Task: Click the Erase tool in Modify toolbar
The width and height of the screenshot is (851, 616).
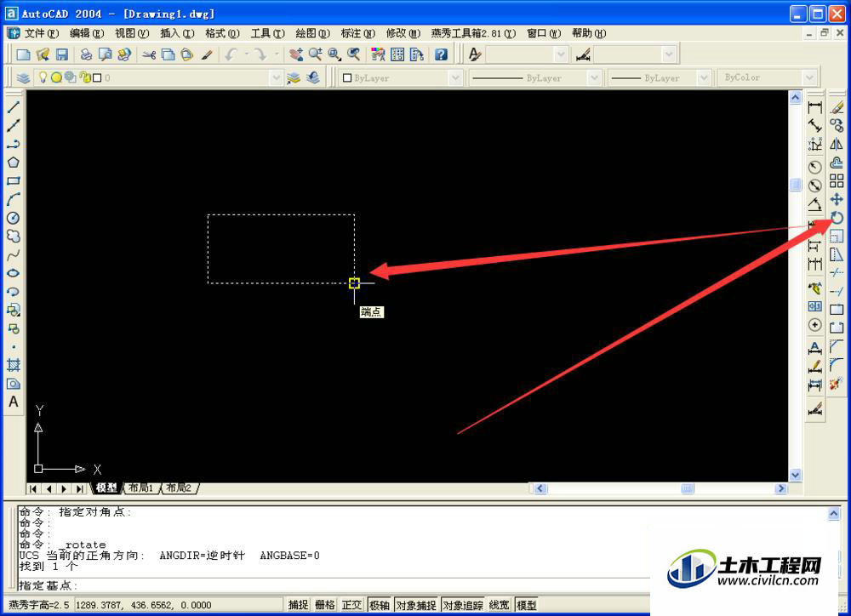Action: click(837, 107)
